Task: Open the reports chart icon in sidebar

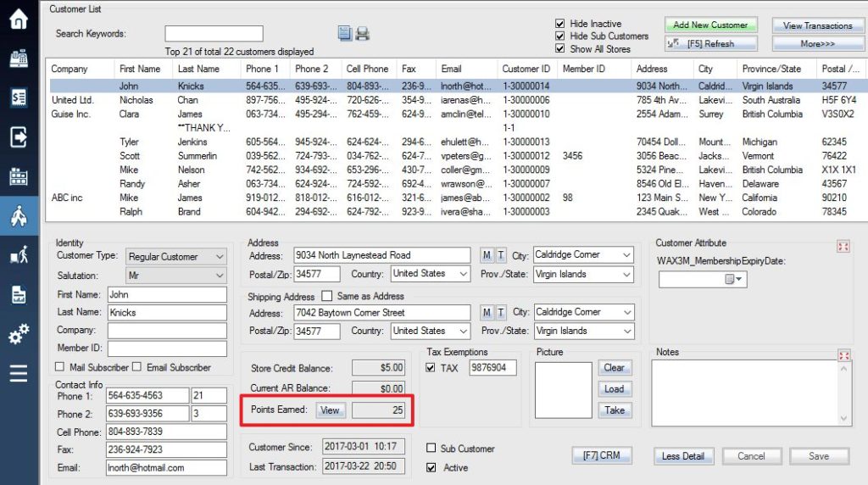Action: tap(19, 294)
